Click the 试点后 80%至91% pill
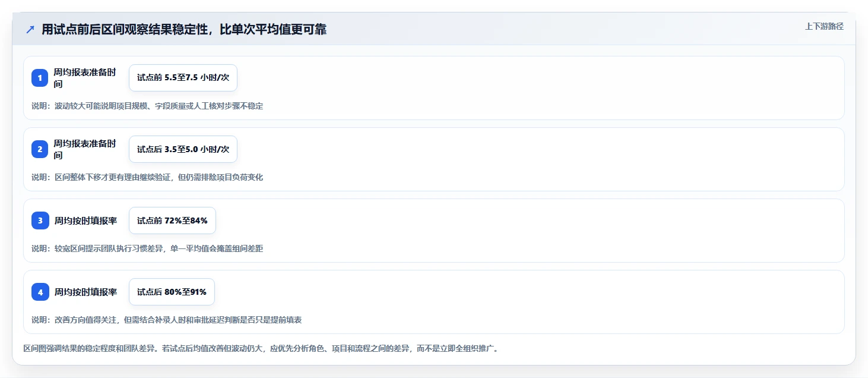 172,292
